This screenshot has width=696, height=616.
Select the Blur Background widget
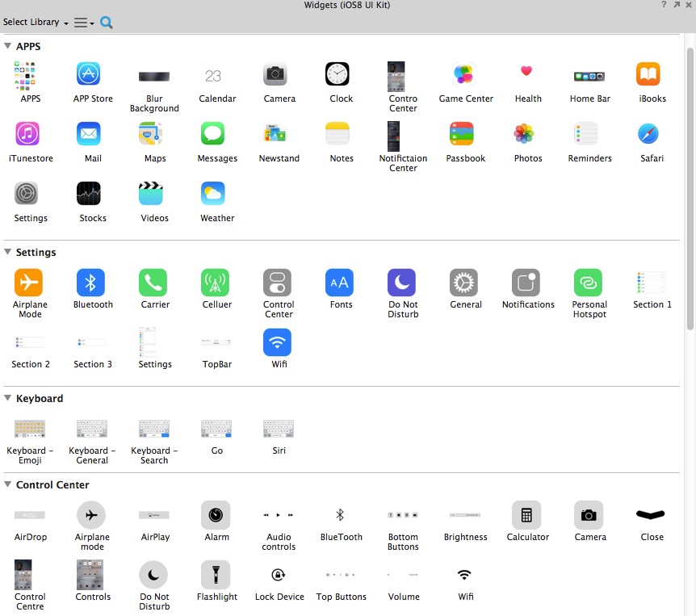click(x=154, y=77)
